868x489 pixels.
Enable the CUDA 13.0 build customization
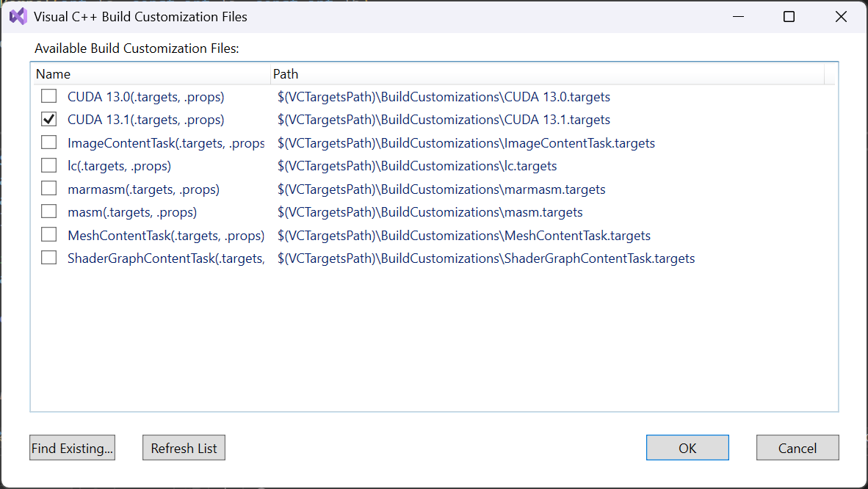pos(48,96)
